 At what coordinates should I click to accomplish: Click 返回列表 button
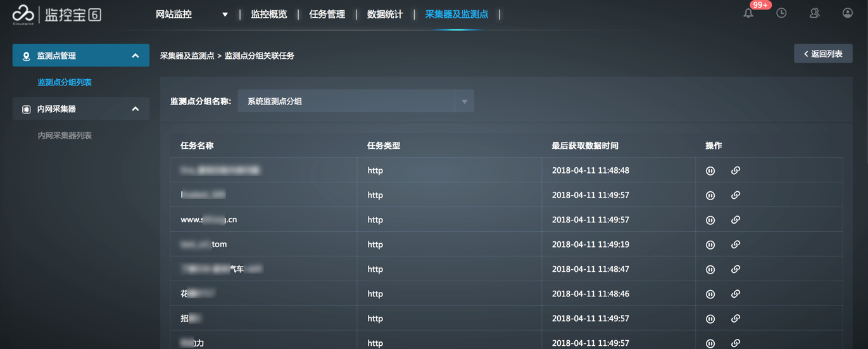point(823,54)
